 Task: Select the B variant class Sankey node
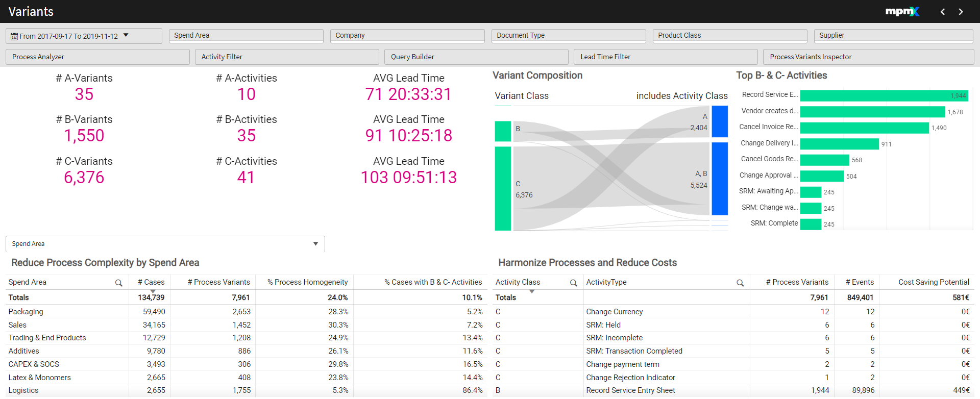point(503,131)
